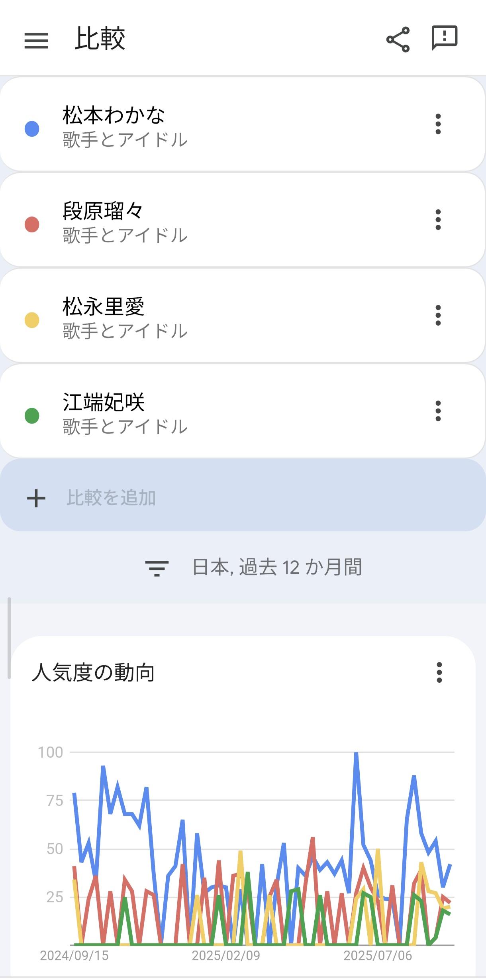486x980 pixels.
Task: Click the 比較 page title
Action: 100,39
